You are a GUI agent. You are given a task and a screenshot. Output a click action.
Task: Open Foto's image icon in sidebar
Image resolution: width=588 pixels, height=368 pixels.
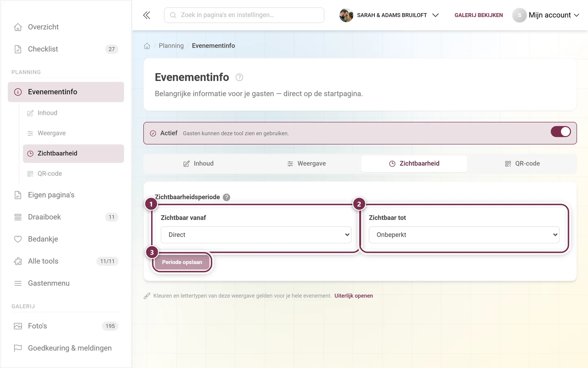pyautogui.click(x=18, y=326)
